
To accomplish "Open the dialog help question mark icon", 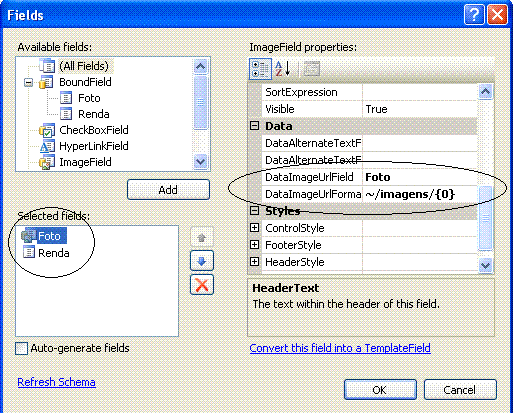I will [x=474, y=15].
